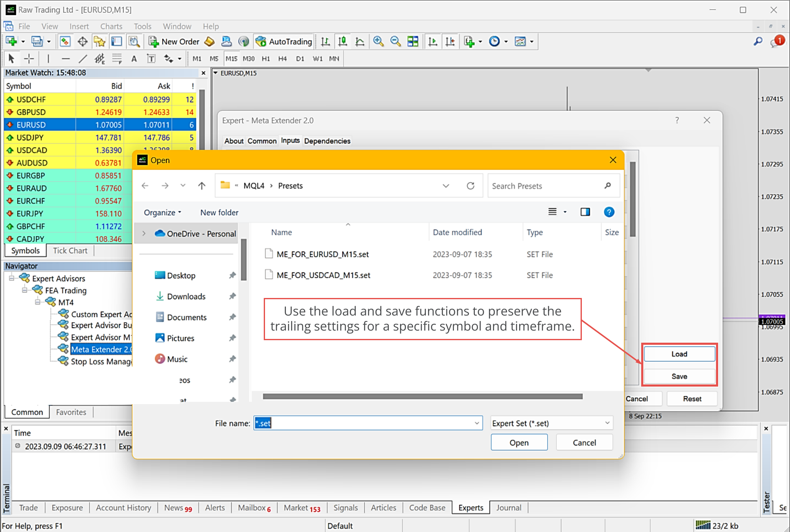Open the Charts menu
The width and height of the screenshot is (790, 532).
tap(111, 26)
